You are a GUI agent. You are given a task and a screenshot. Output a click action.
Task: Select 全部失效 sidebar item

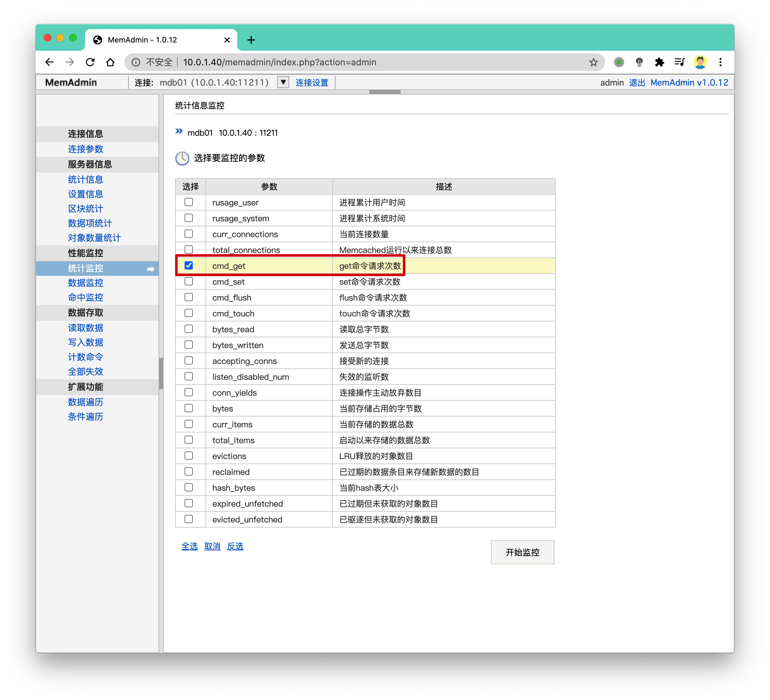(86, 371)
